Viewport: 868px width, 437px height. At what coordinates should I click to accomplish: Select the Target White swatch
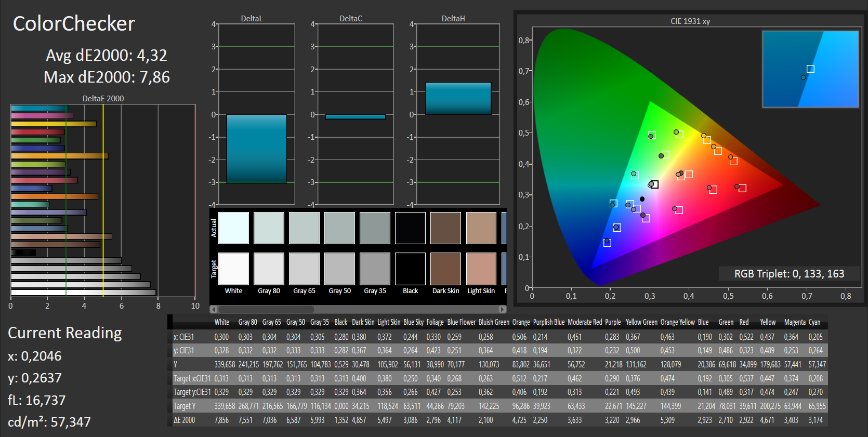(233, 269)
